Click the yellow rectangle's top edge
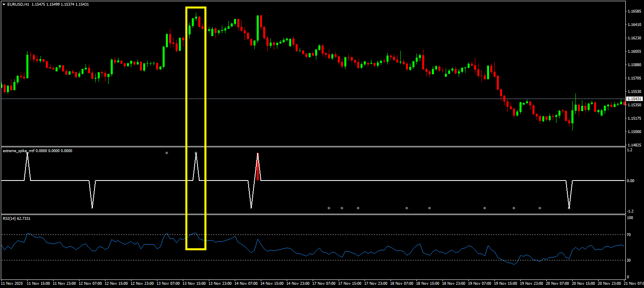Viewport: 644px width, 288px height. click(196, 7)
